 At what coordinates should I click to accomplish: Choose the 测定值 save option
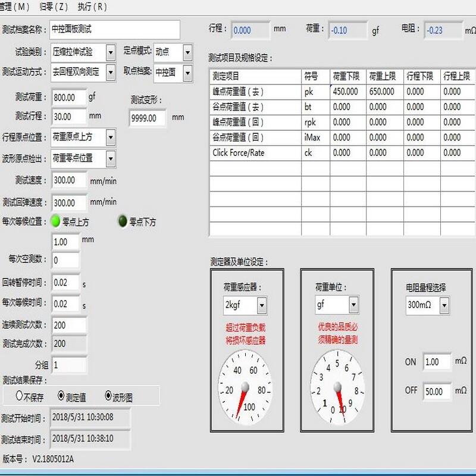[x=61, y=396]
